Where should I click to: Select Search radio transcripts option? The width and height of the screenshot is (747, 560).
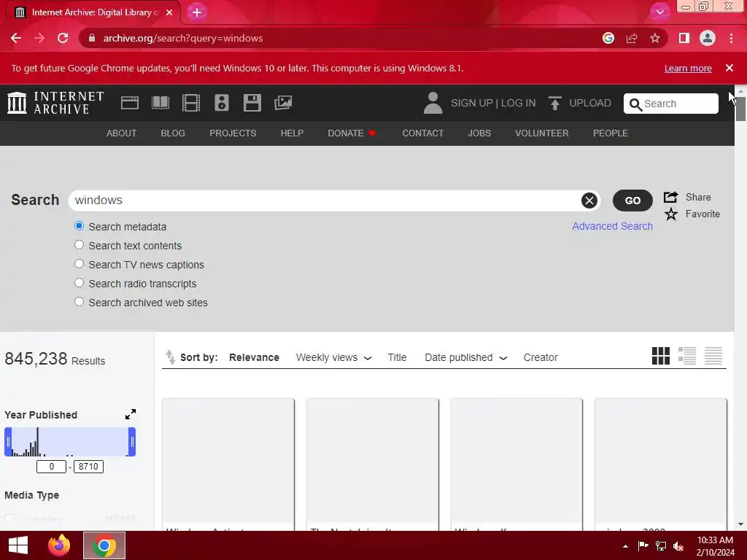coord(79,283)
